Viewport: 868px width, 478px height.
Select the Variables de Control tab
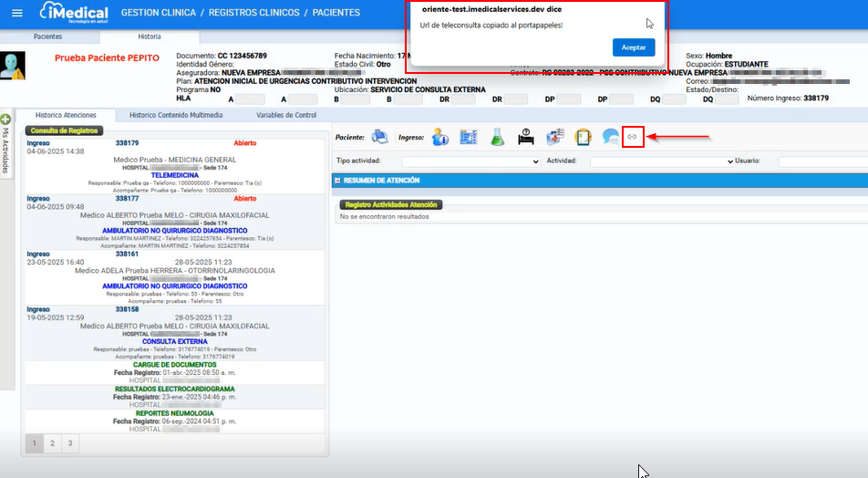point(286,115)
